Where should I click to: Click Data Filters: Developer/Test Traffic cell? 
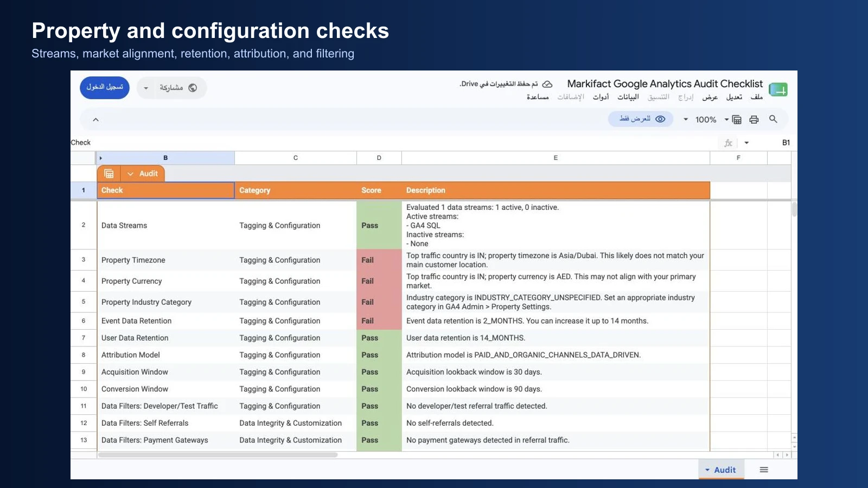pyautogui.click(x=165, y=406)
